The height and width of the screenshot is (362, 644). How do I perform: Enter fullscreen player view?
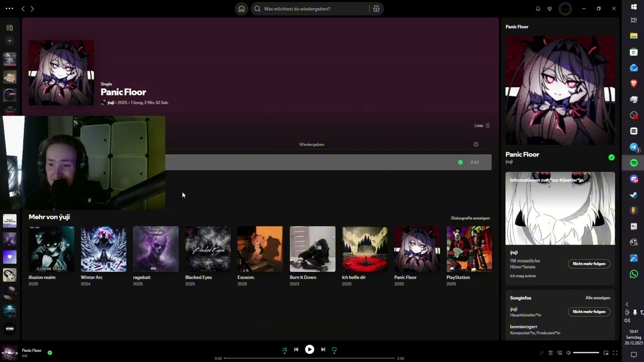click(615, 353)
